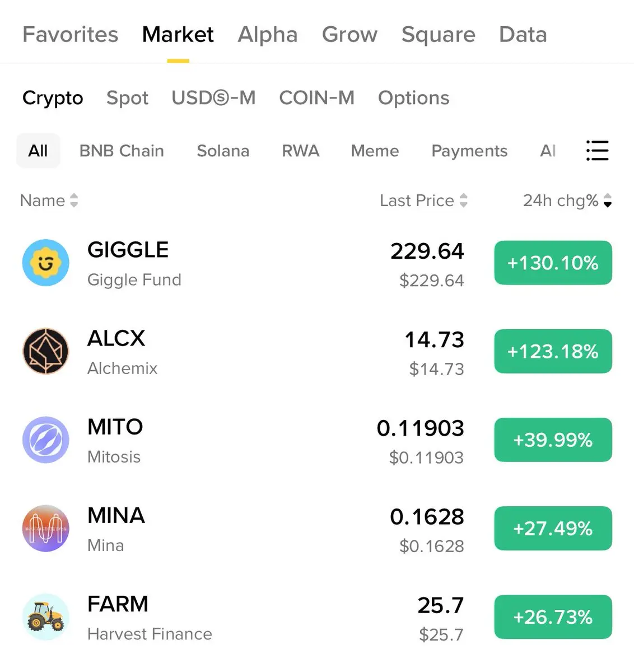
Task: Switch to the Favorites tab
Action: (x=71, y=35)
